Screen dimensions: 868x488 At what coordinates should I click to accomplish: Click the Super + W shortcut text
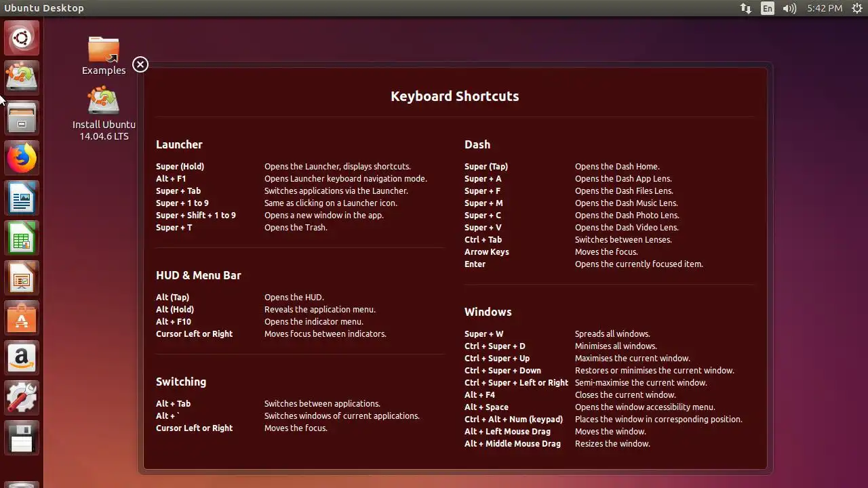(484, 334)
